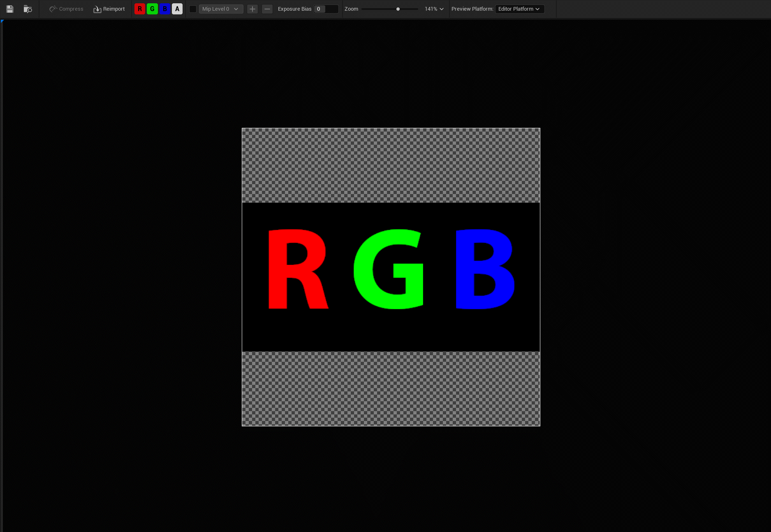771x532 pixels.
Task: Find the texture in Content Browser
Action: pyautogui.click(x=28, y=9)
